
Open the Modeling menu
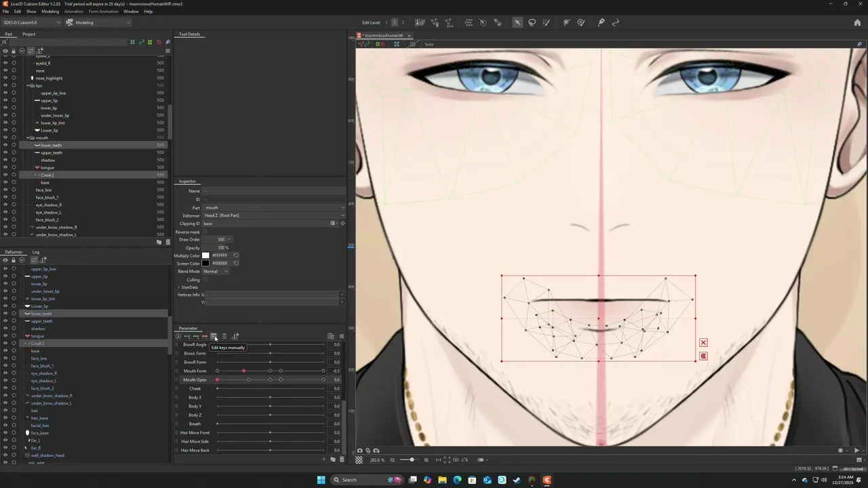[x=50, y=12]
